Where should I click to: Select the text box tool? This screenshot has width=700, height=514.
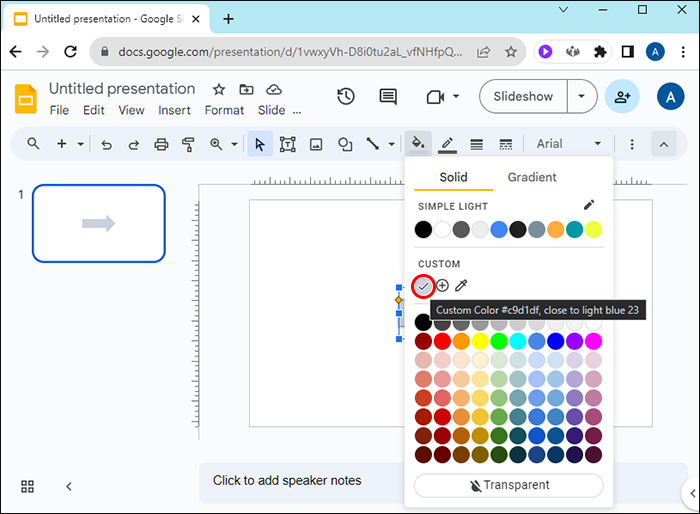[288, 144]
